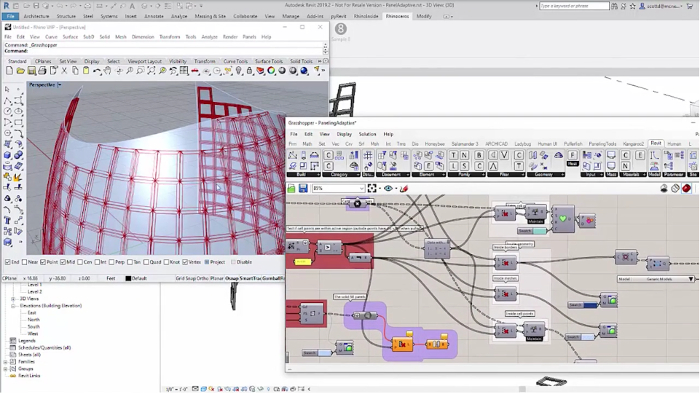
Task: Click the color wheel icon in Rhino toolbar
Action: pos(271,71)
